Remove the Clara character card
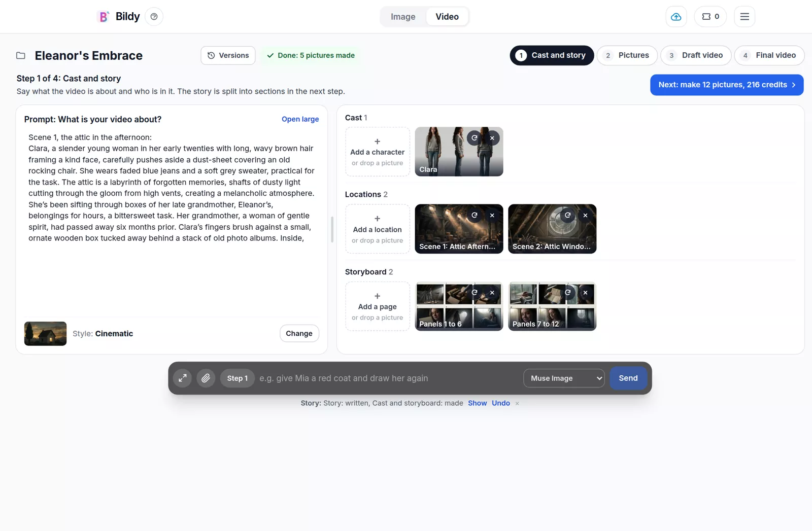Viewport: 812px width, 531px height. (x=492, y=138)
